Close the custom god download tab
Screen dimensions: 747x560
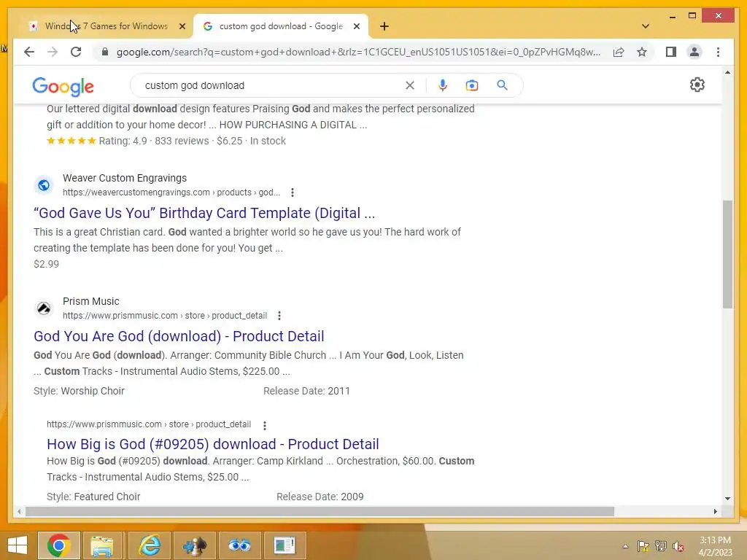(x=356, y=26)
